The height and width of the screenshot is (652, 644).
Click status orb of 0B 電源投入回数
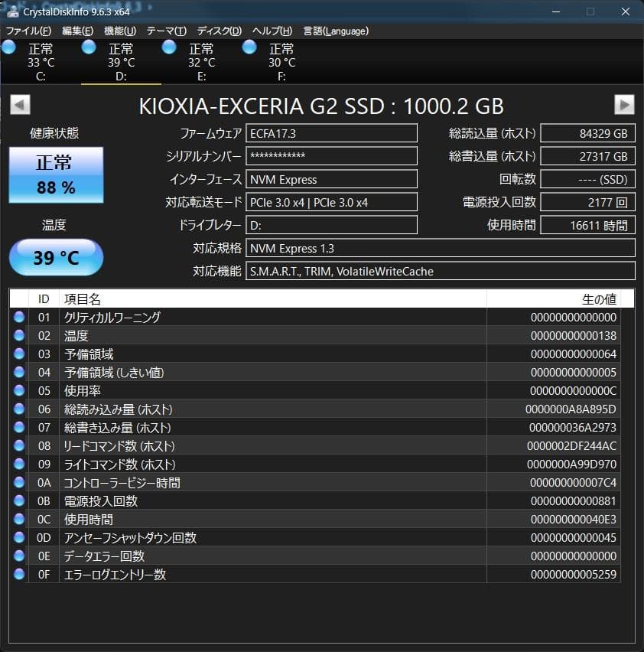19,500
